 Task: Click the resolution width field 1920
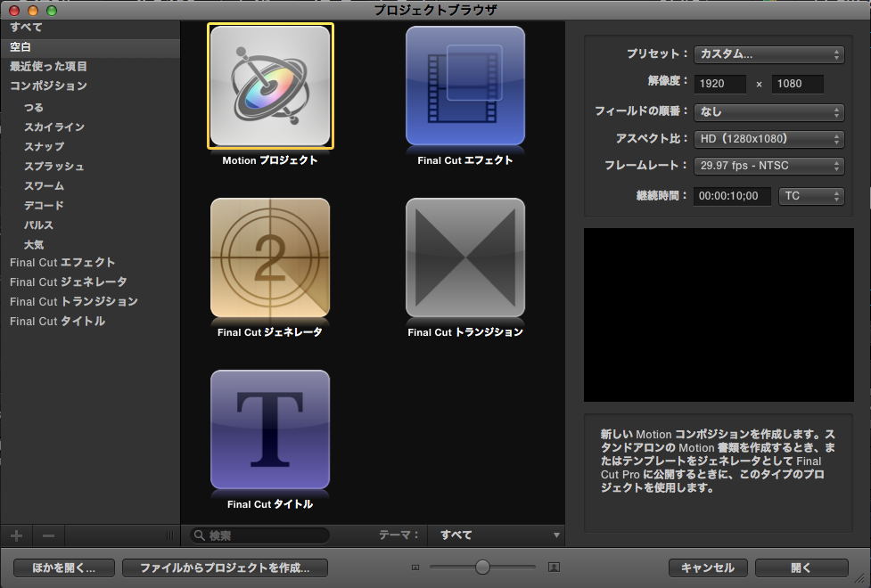tap(720, 84)
